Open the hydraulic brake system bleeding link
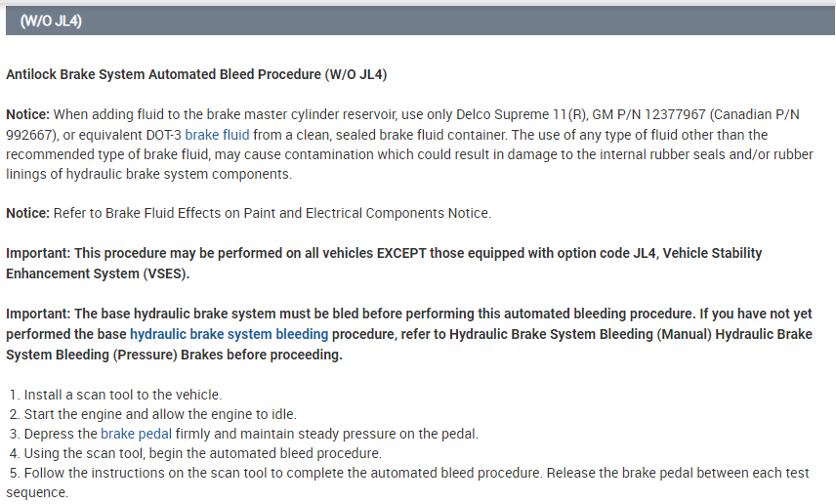836x504 pixels. tap(229, 334)
